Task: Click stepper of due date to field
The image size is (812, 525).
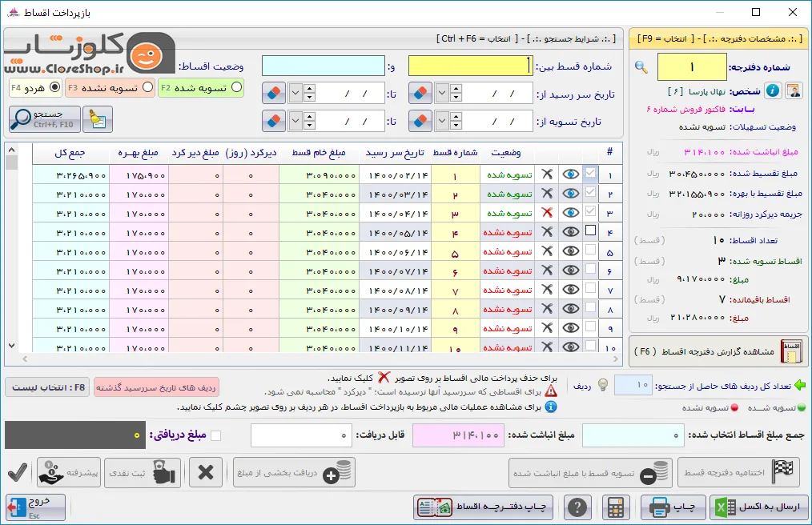Action: pos(309,93)
